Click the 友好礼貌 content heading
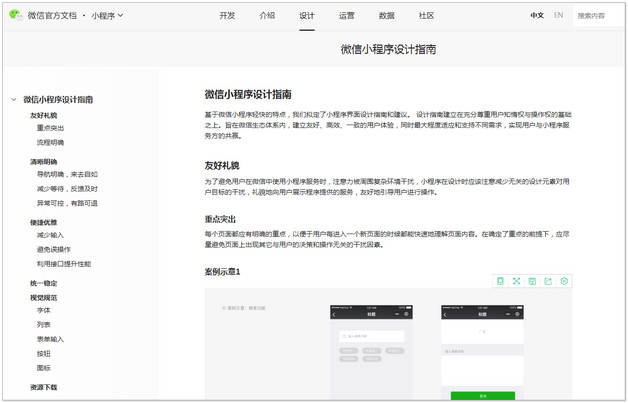 coord(222,165)
